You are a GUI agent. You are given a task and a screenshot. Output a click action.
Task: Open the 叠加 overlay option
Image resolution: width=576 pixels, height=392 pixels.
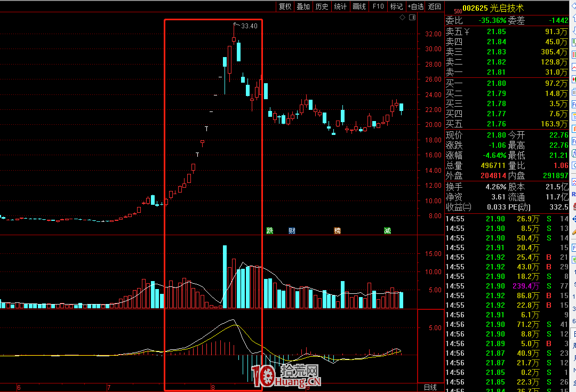(x=303, y=6)
